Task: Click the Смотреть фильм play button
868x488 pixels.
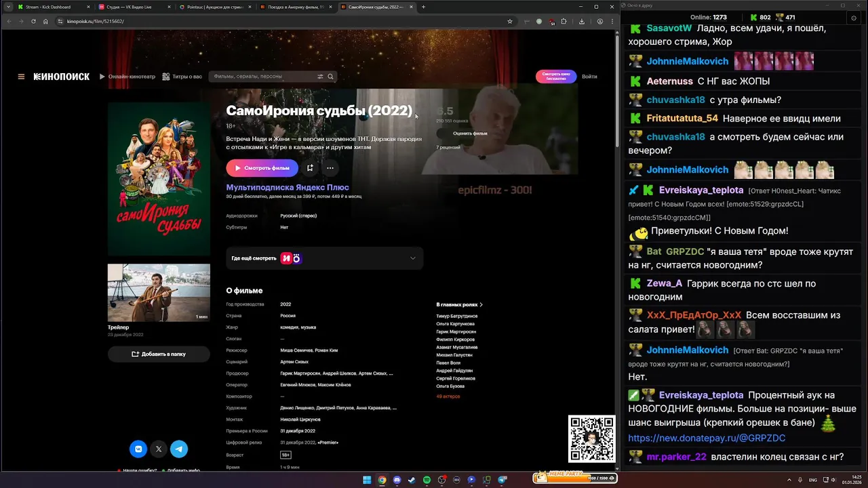Action: [262, 168]
